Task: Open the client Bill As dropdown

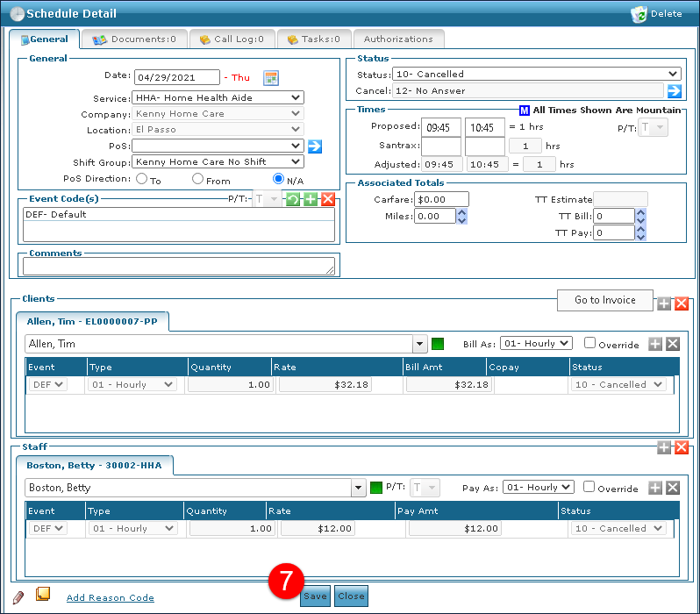Action: [x=536, y=344]
